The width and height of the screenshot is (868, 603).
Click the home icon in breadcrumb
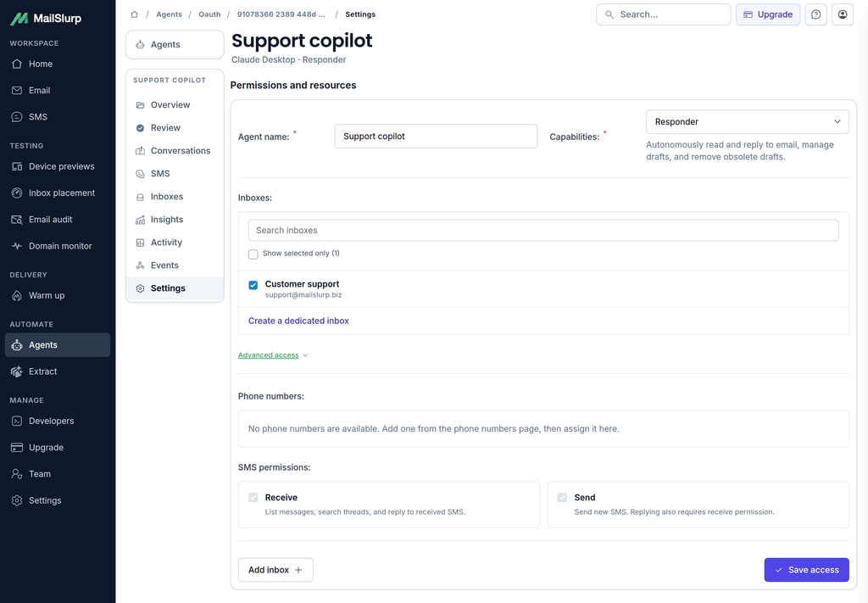pos(134,14)
